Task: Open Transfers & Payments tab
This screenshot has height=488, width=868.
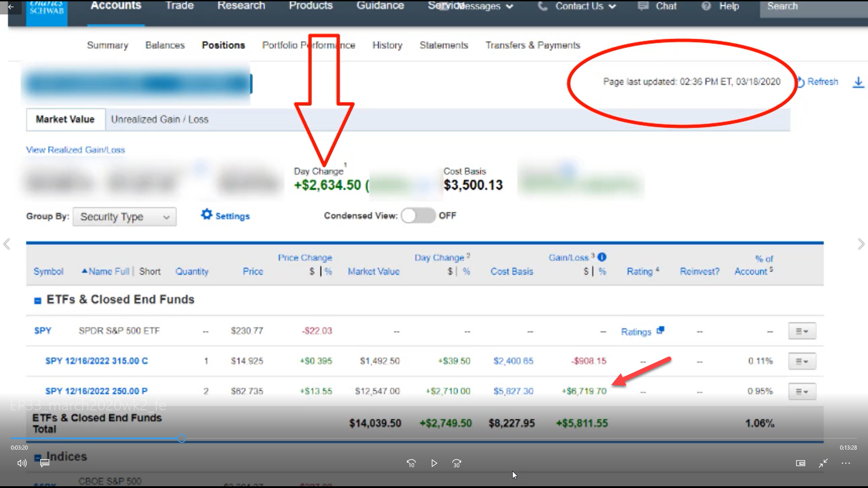Action: pyautogui.click(x=533, y=45)
